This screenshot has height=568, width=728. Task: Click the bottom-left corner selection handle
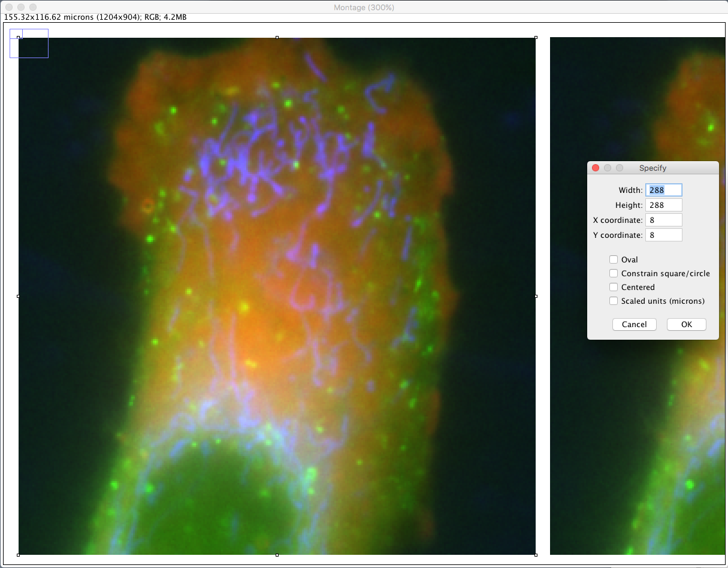[x=19, y=555]
